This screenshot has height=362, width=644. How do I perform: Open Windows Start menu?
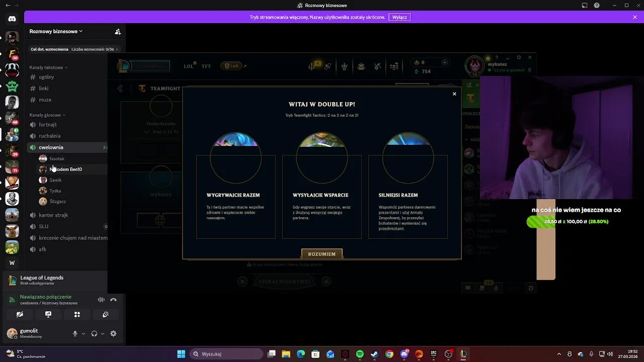(x=181, y=354)
